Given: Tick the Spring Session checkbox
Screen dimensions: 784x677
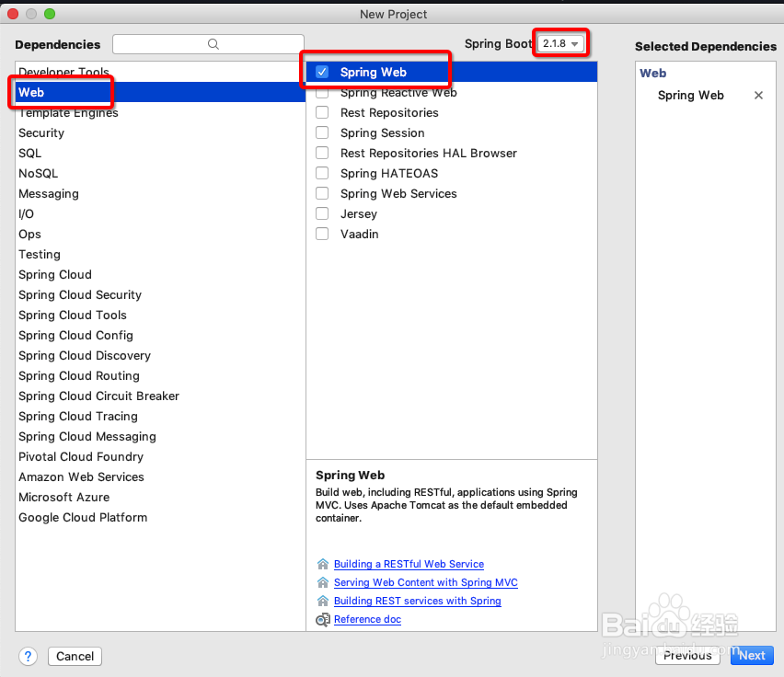Looking at the screenshot, I should (322, 132).
